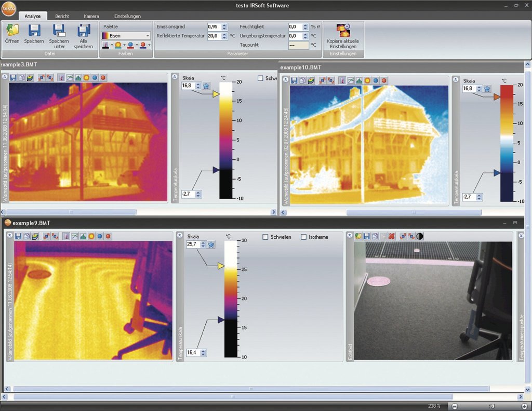
Task: Click the star auto-scale icon in example9.BMT Skala
Action: tap(211, 244)
